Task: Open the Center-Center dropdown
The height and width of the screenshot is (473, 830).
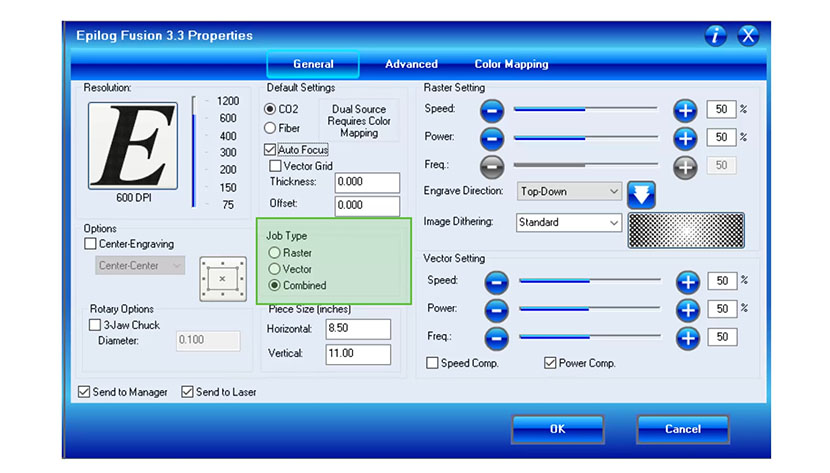Action: pos(140,265)
